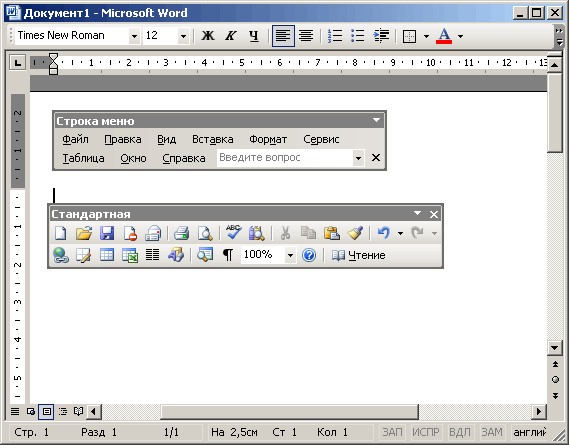569x445 pixels.
Task: Open Print Preview magnifier icon
Action: 205,233
